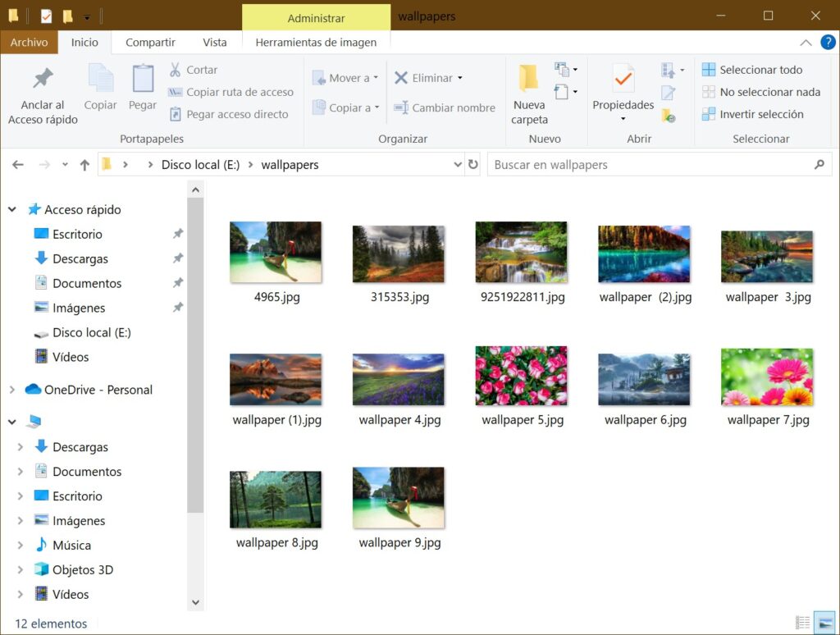Click the navigation pane vertical scrollbar
Screen dimensions: 840x635
195,353
